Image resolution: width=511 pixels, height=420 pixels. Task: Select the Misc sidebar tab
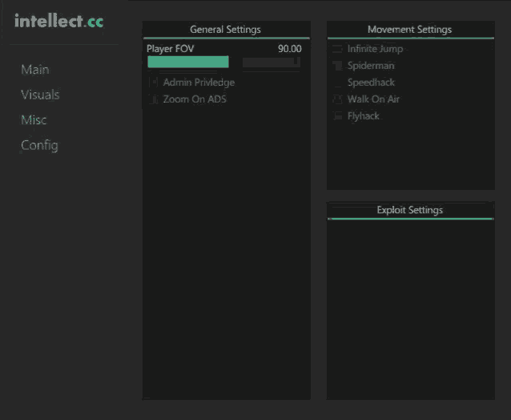(34, 120)
